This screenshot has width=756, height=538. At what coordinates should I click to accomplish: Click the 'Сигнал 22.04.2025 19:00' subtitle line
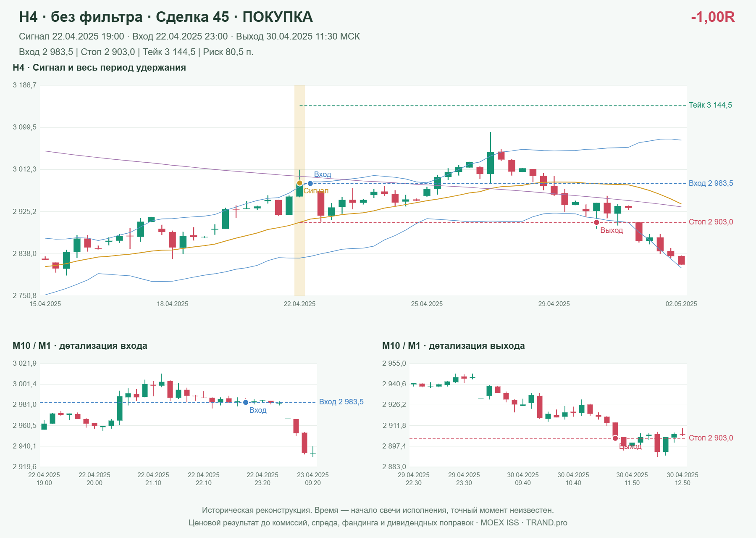[189, 37]
